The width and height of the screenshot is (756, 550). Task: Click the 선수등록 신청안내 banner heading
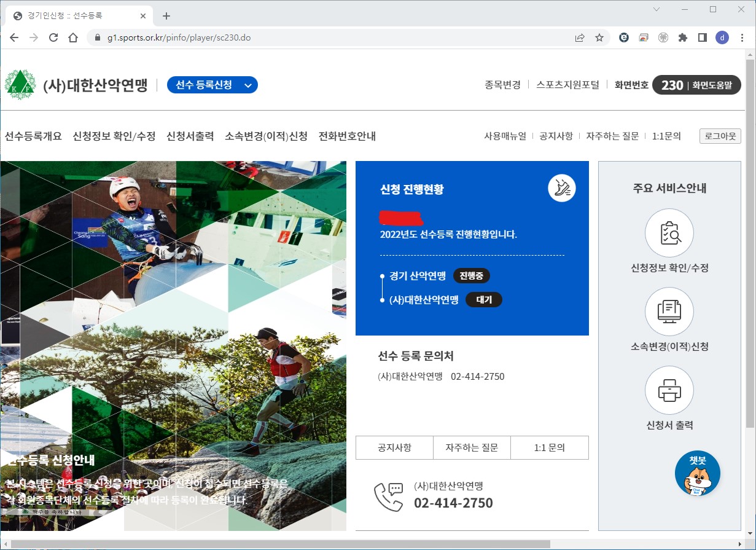click(x=49, y=460)
